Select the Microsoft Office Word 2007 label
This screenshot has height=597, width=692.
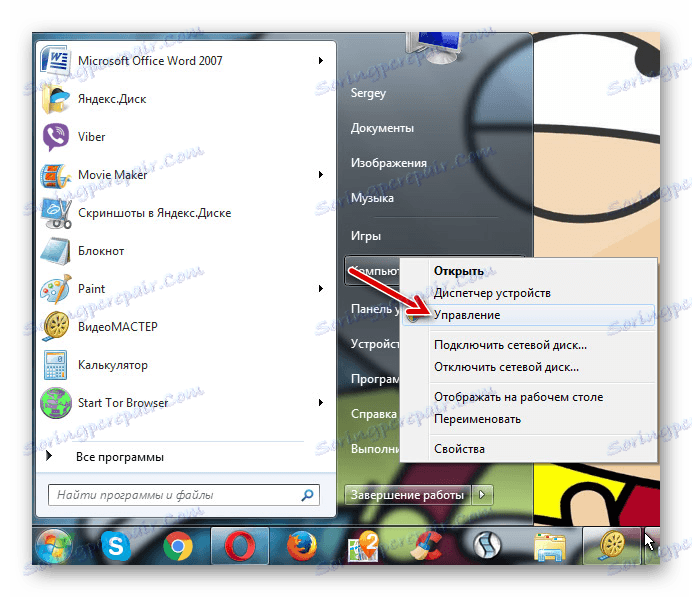pyautogui.click(x=150, y=60)
